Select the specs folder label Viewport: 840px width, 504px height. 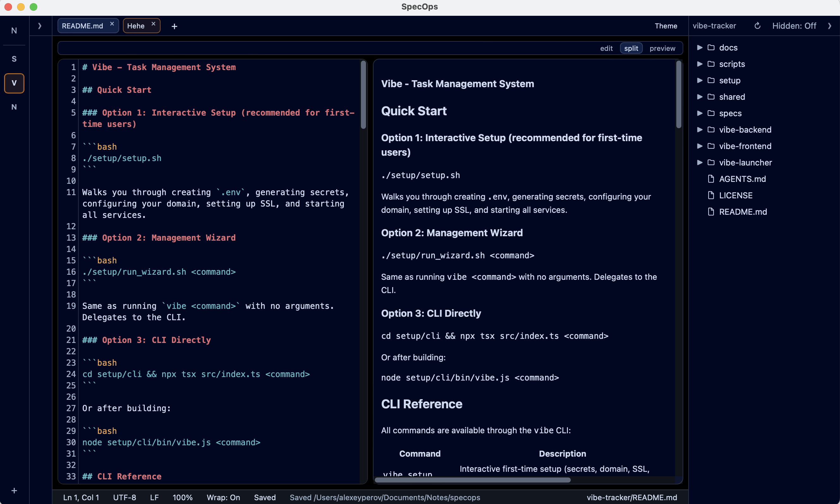point(730,113)
